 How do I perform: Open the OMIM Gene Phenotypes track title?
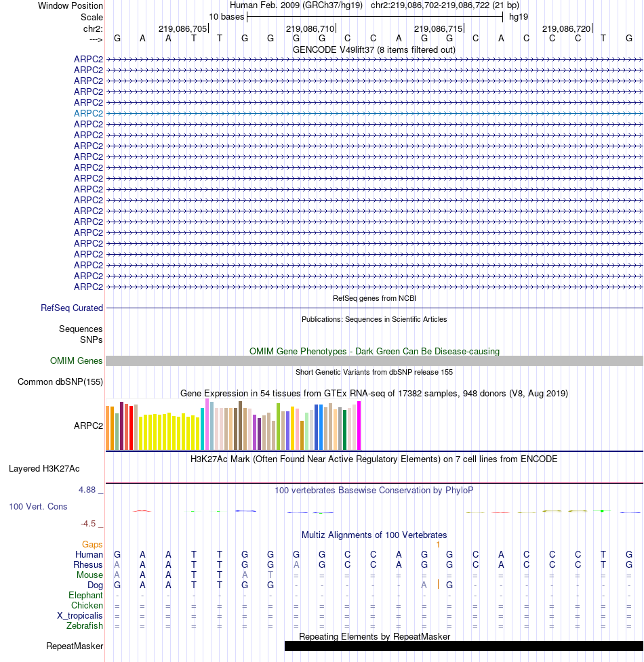point(374,351)
